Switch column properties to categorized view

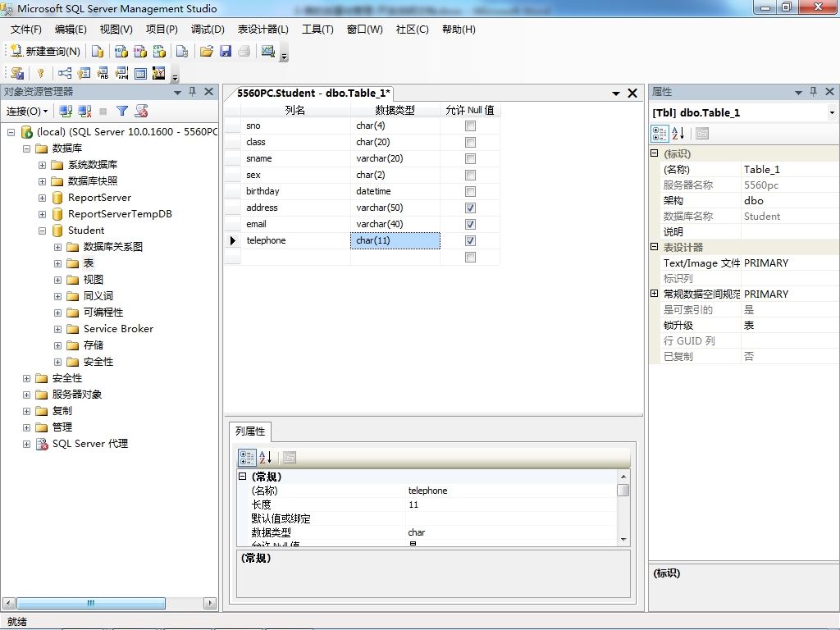click(247, 458)
